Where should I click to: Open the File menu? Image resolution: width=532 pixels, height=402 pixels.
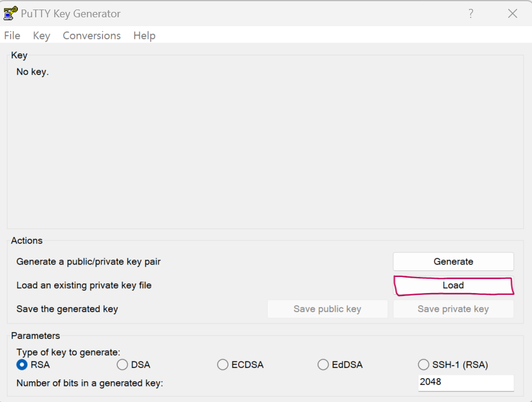(12, 36)
